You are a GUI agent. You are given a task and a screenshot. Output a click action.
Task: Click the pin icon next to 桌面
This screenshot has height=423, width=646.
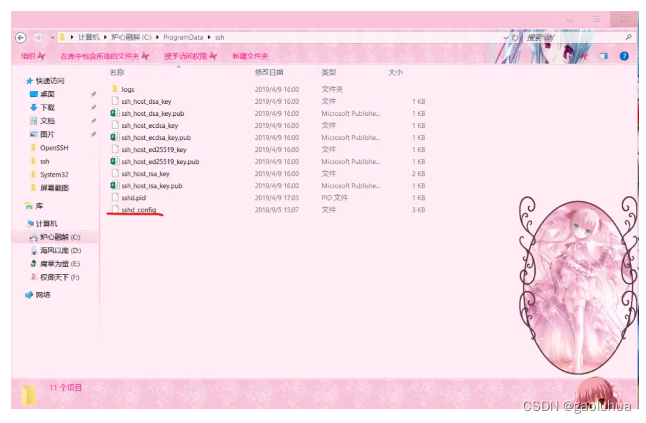pos(94,94)
